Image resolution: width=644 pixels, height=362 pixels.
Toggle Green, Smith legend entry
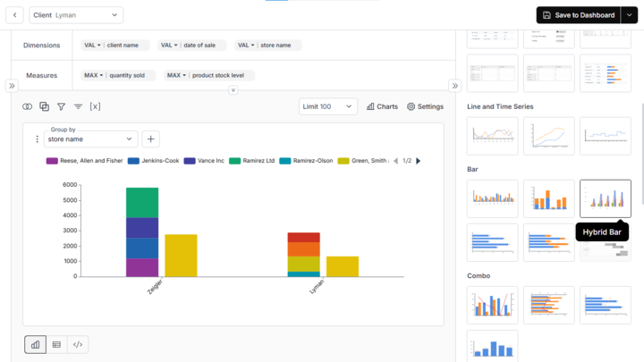tap(363, 161)
